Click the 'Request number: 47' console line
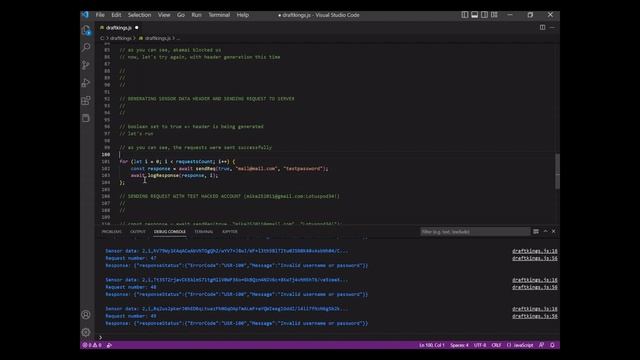This screenshot has width=640, height=360. (131, 258)
